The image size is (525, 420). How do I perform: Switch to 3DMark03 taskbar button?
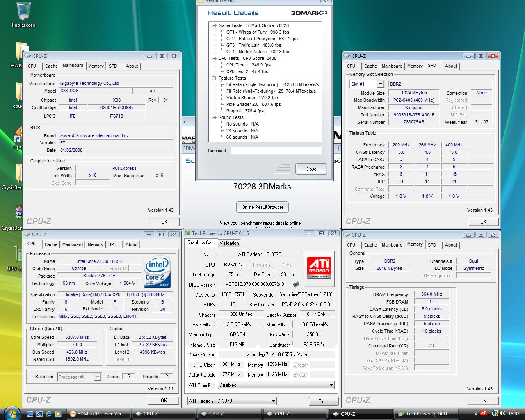(x=98, y=414)
